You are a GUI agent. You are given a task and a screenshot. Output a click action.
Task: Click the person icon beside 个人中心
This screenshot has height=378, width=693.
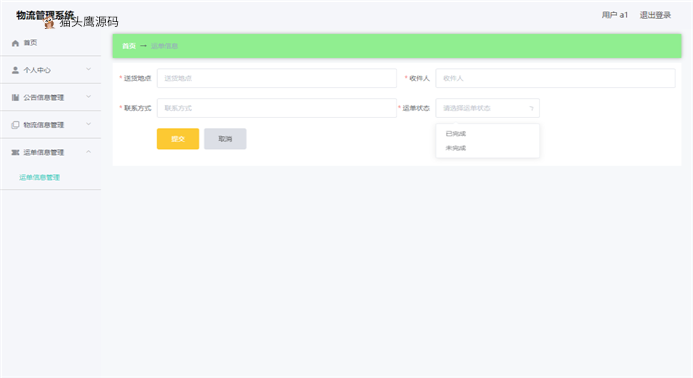(15, 70)
